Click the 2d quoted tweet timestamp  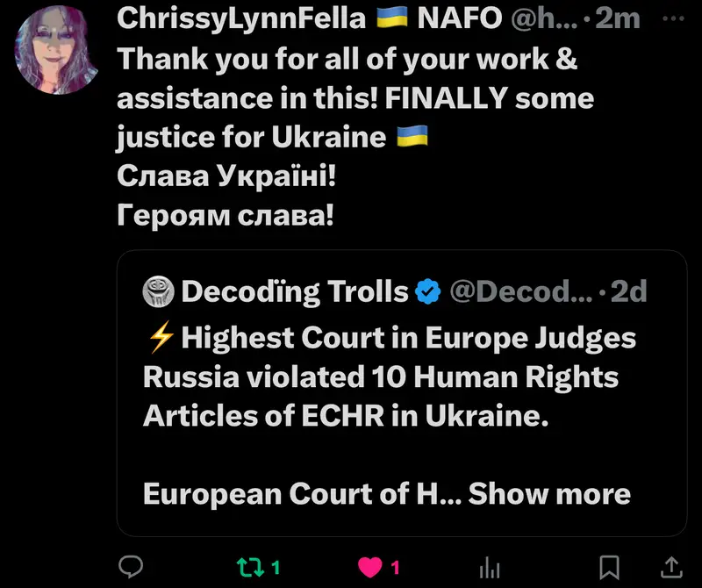(629, 291)
